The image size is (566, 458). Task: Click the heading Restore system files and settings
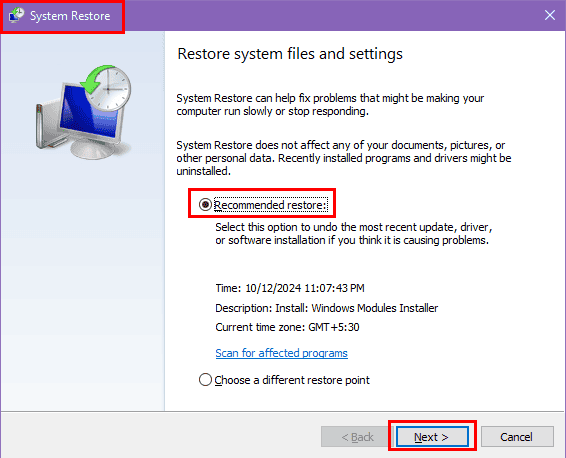(290, 54)
